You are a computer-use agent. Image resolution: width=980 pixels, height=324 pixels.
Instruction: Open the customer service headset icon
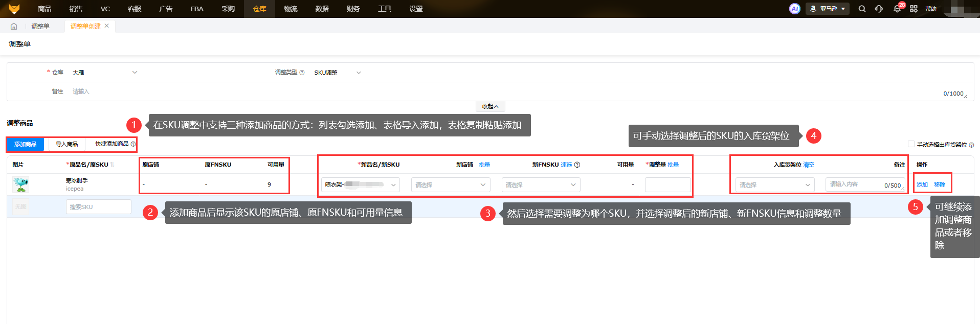pos(879,9)
